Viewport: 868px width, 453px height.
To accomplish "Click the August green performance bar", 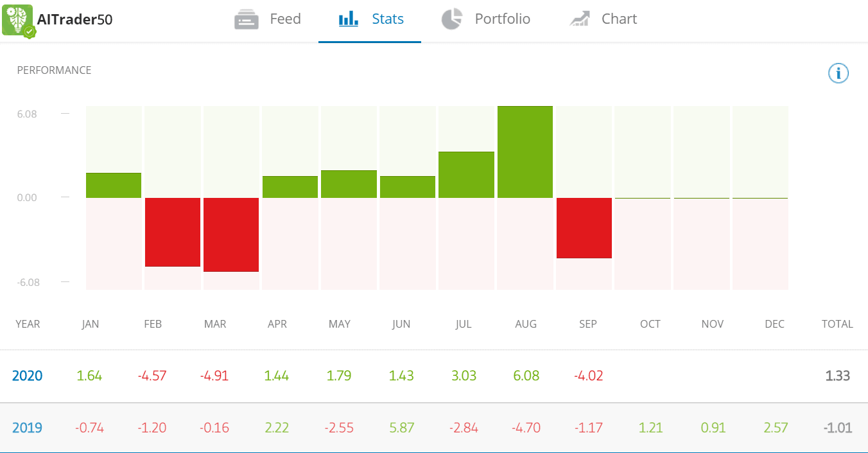I will [x=525, y=152].
